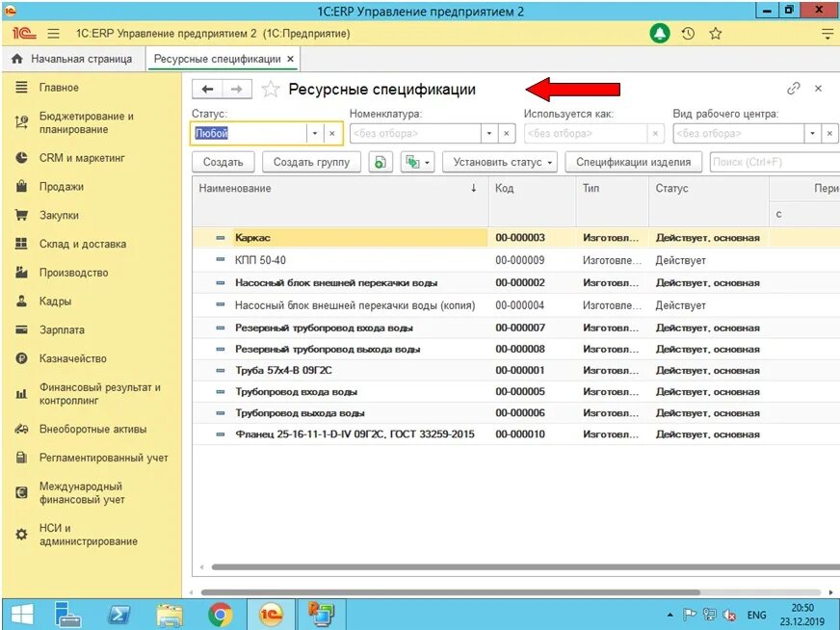This screenshot has height=630, width=840.
Task: Clear the Используется как filter
Action: 655,133
